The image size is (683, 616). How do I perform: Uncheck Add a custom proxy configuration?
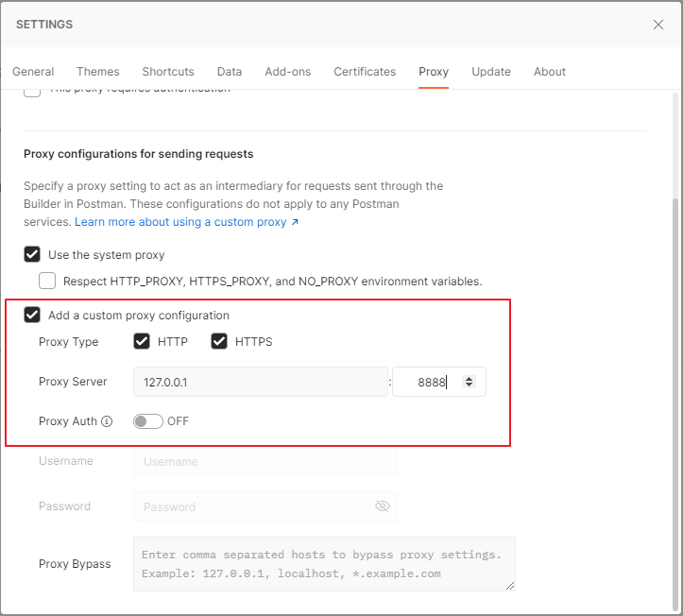32,315
